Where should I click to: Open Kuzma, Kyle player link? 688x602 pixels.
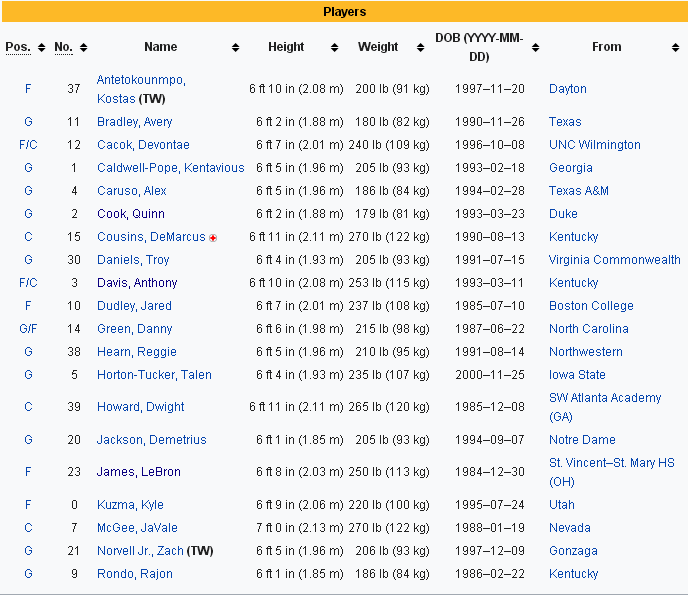[x=130, y=505]
